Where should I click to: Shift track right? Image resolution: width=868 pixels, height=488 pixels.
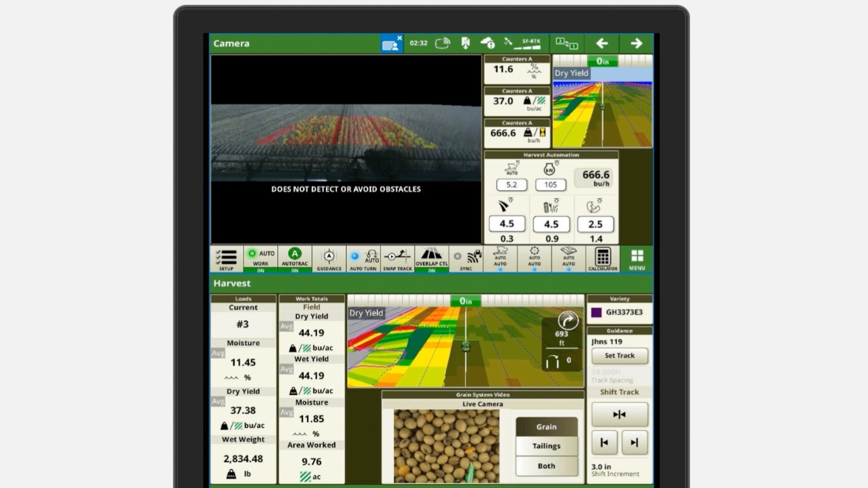click(x=635, y=443)
